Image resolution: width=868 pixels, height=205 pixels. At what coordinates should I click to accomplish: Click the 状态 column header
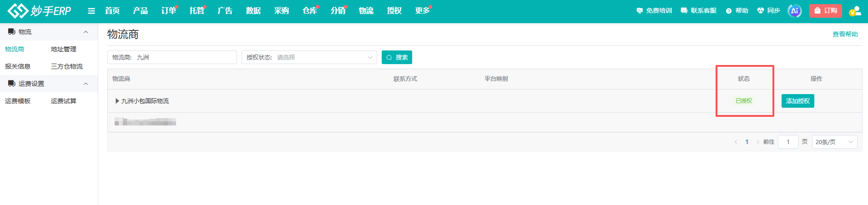(744, 79)
